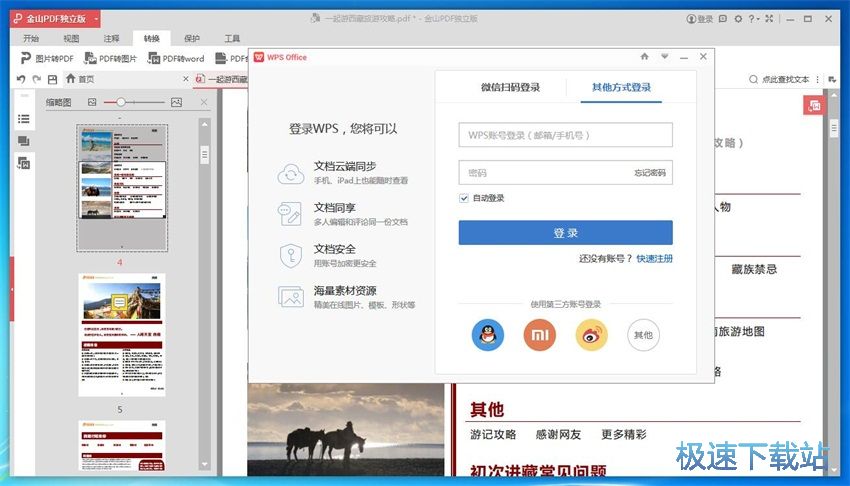Click the home icon in WPS Office dialog
Viewport: 850px width, 486px height.
[645, 56]
